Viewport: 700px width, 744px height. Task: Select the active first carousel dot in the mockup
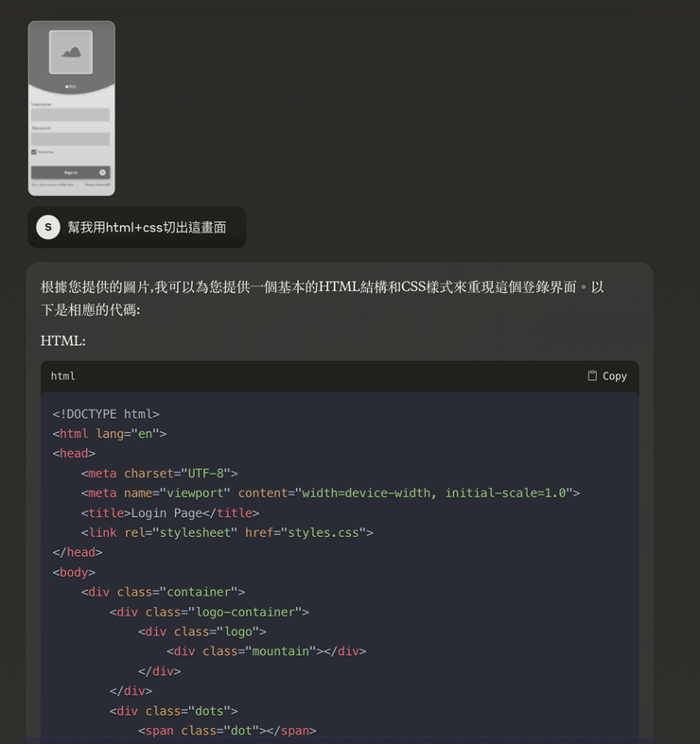(66, 86)
